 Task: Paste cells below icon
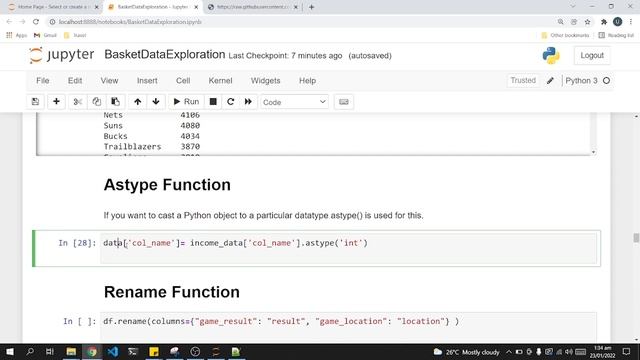click(116, 102)
